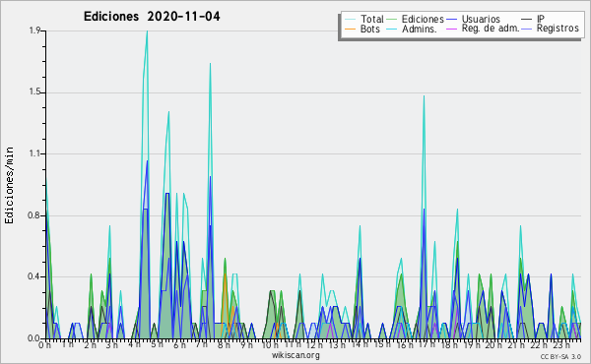Click the '19 h' x-axis label
The width and height of the screenshot is (591, 364).
(x=472, y=345)
